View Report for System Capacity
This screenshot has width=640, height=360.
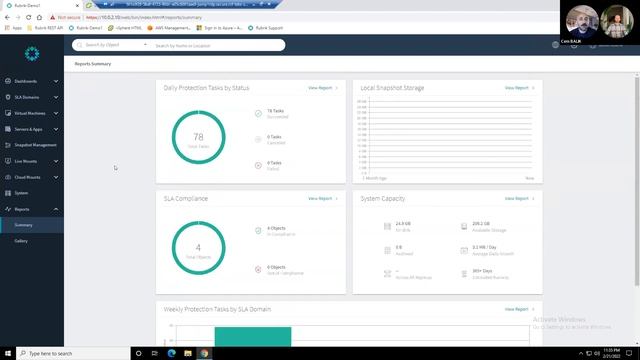click(x=520, y=198)
